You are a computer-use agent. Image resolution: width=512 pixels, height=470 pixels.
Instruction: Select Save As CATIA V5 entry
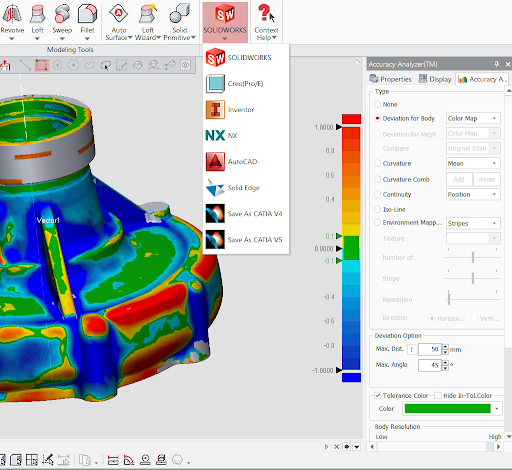coord(246,240)
